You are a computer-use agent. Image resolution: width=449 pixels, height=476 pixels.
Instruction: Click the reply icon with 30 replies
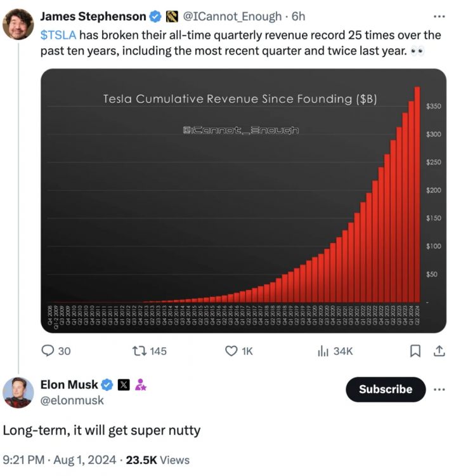click(48, 350)
